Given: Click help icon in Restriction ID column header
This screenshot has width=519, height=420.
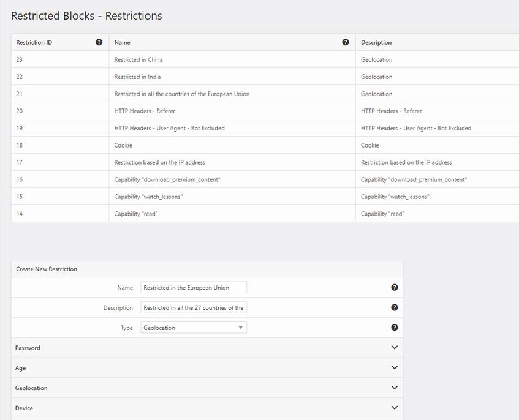Looking at the screenshot, I should tap(99, 42).
